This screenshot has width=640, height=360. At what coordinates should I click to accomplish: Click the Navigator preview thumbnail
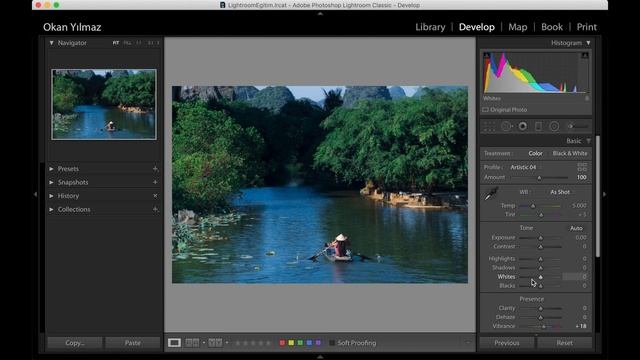pyautogui.click(x=104, y=104)
